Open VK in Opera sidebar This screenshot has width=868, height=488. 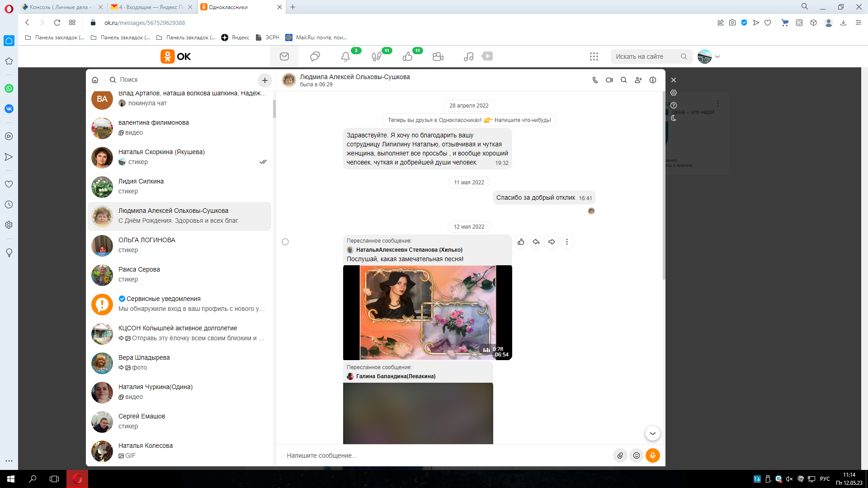[9, 109]
